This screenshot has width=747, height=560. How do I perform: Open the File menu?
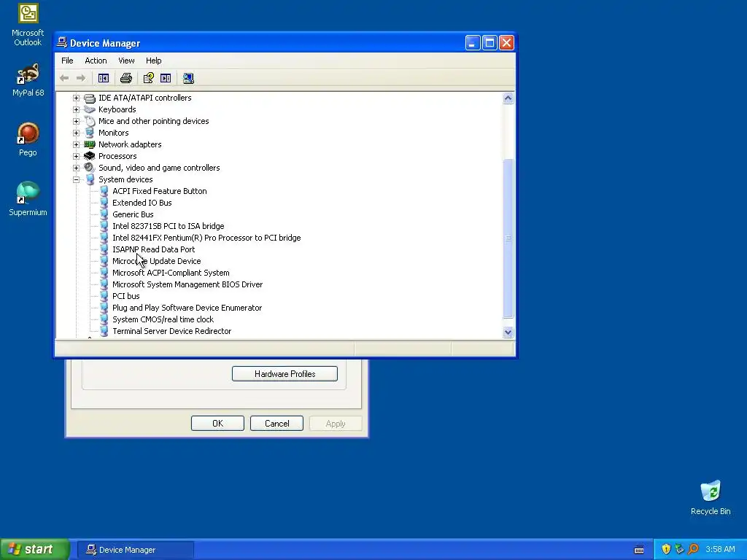click(67, 61)
